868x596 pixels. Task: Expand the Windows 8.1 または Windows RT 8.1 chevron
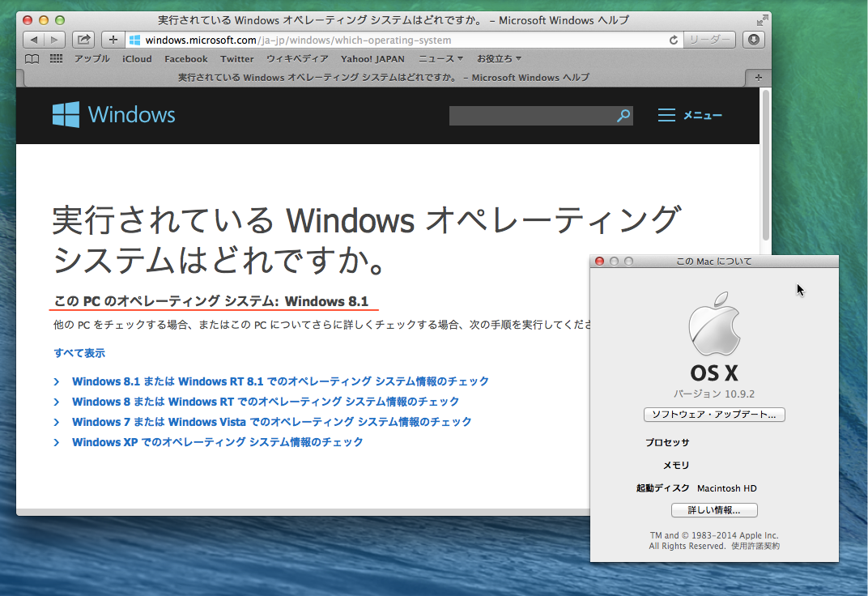coord(57,381)
